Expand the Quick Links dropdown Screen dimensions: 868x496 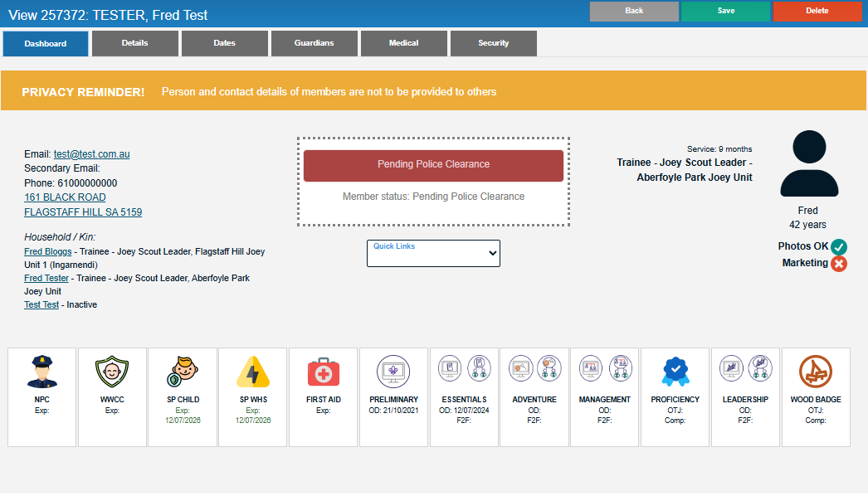coord(433,254)
